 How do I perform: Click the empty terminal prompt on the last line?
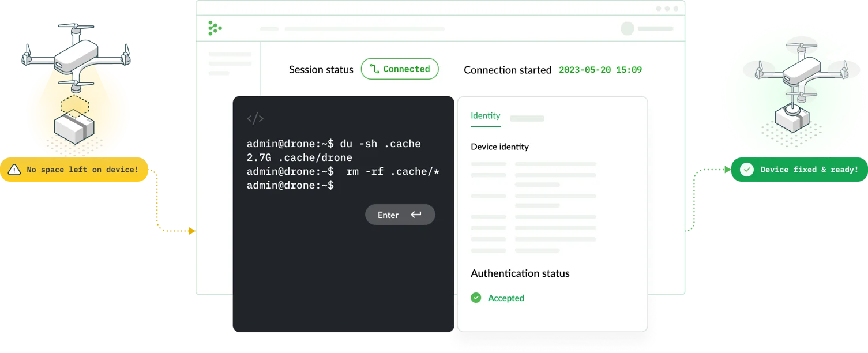(x=290, y=185)
